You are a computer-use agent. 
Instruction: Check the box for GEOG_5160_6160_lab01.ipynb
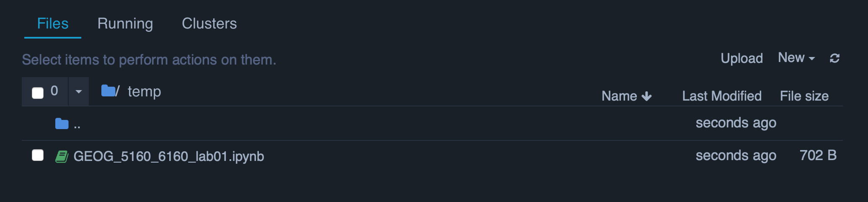coord(38,155)
